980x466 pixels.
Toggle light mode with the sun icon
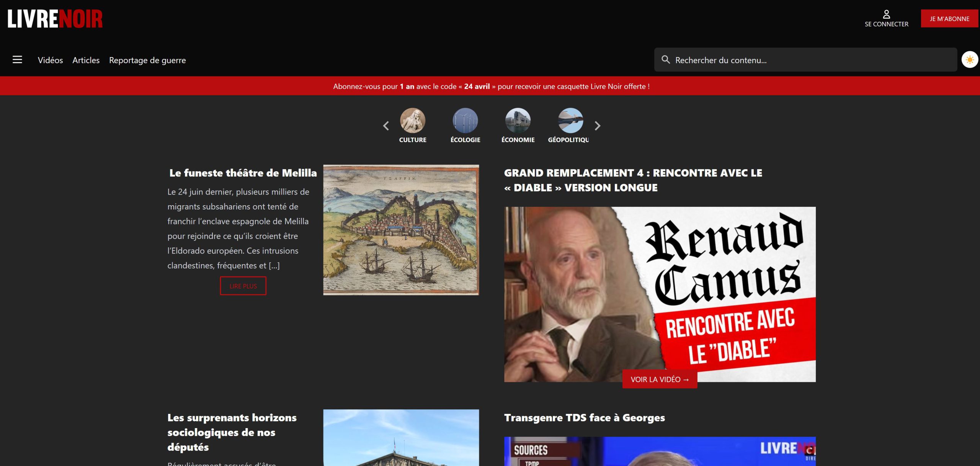click(x=970, y=60)
